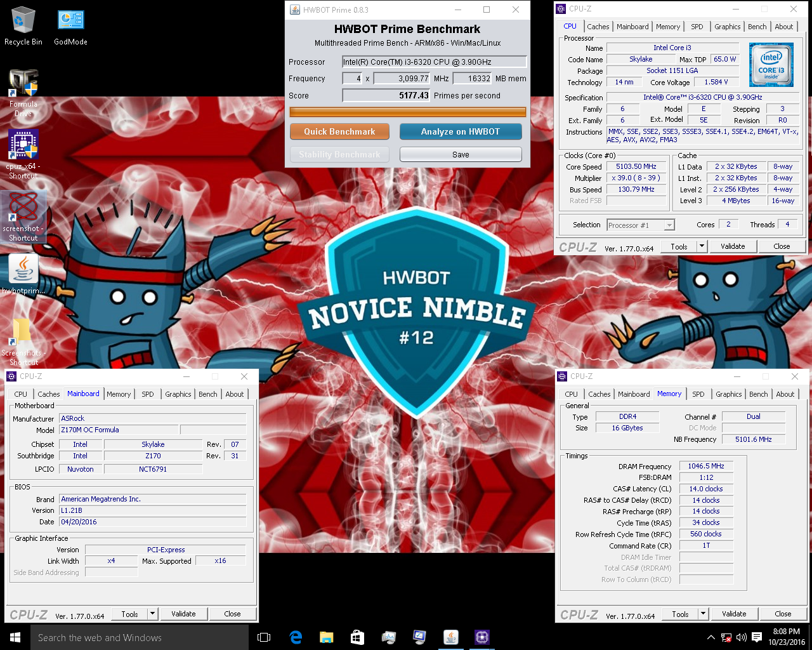Select taskbar icon left of Java icon
The height and width of the screenshot is (650, 812).
[419, 637]
